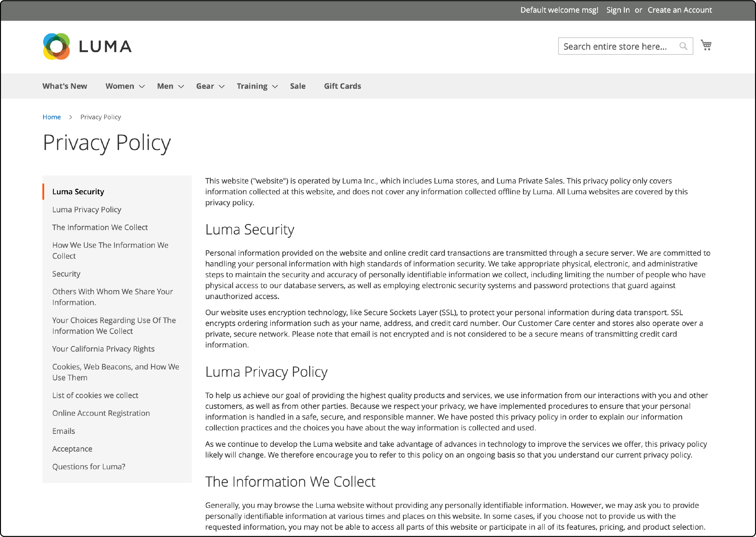
Task: Click the Default welcome msg! text
Action: pos(559,10)
